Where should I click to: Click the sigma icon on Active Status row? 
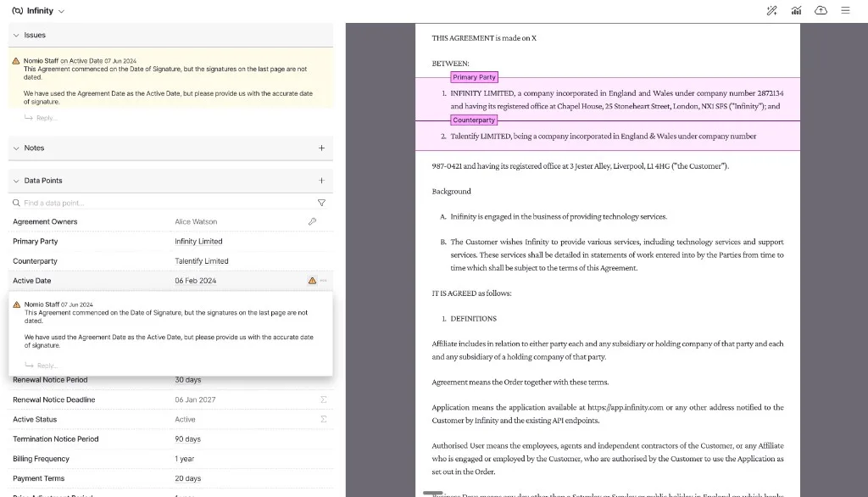323,420
